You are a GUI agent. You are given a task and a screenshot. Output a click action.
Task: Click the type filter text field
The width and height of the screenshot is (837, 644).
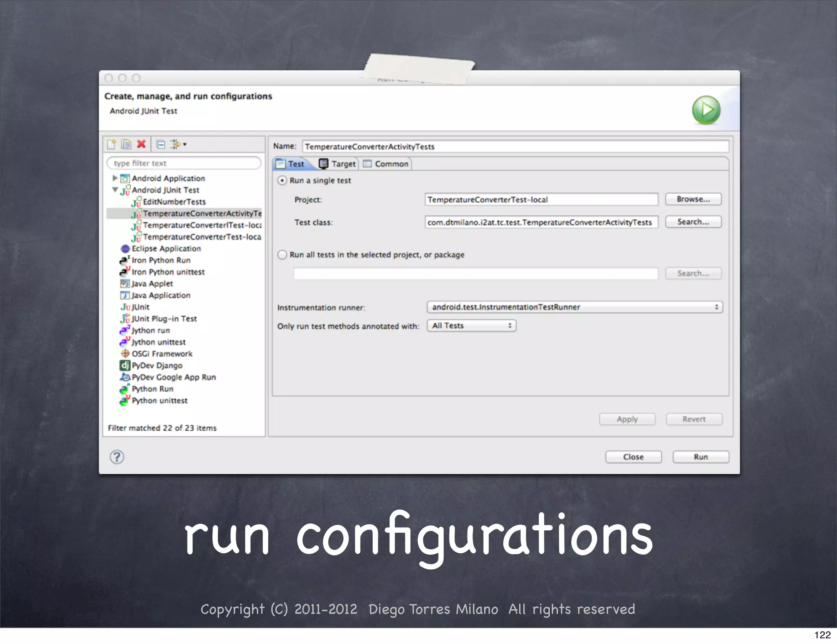184,163
